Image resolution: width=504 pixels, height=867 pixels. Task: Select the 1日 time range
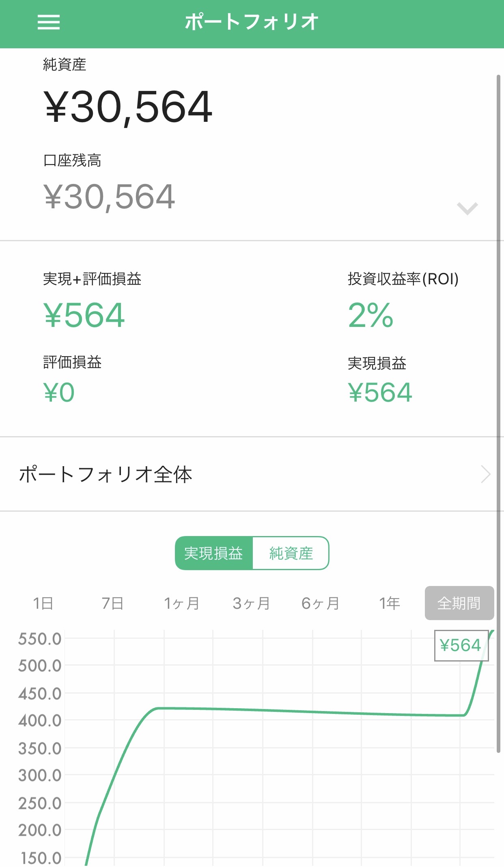click(x=43, y=603)
